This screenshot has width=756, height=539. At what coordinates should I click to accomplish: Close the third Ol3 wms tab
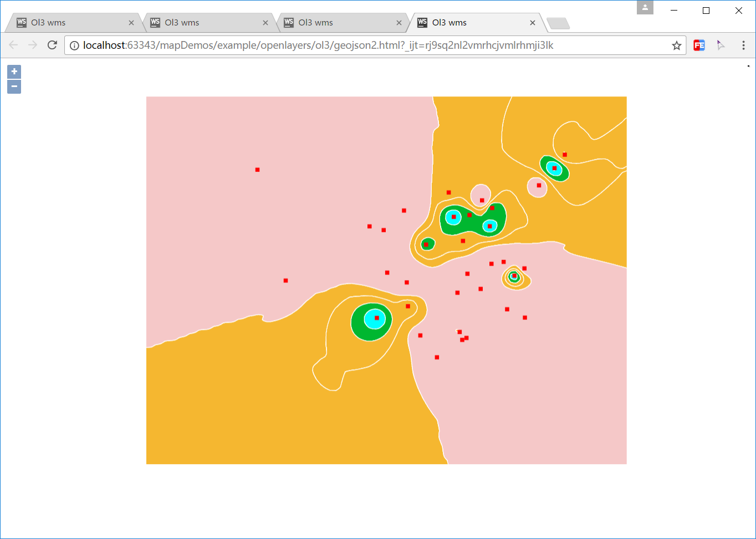click(399, 23)
